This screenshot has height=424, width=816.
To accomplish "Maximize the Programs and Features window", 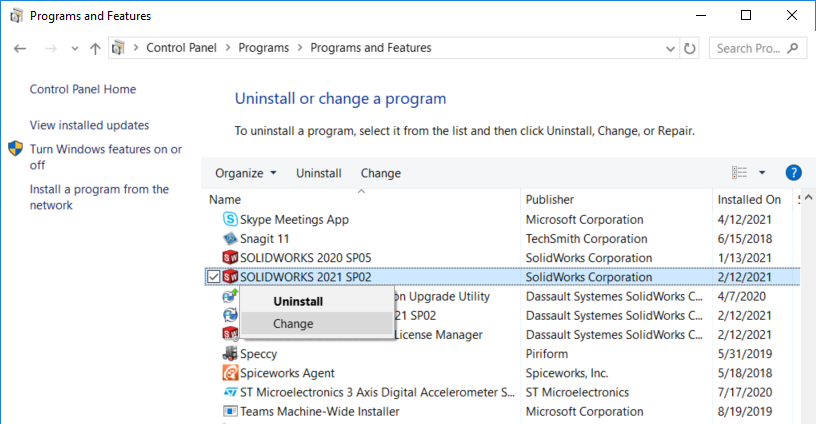I will point(746,15).
